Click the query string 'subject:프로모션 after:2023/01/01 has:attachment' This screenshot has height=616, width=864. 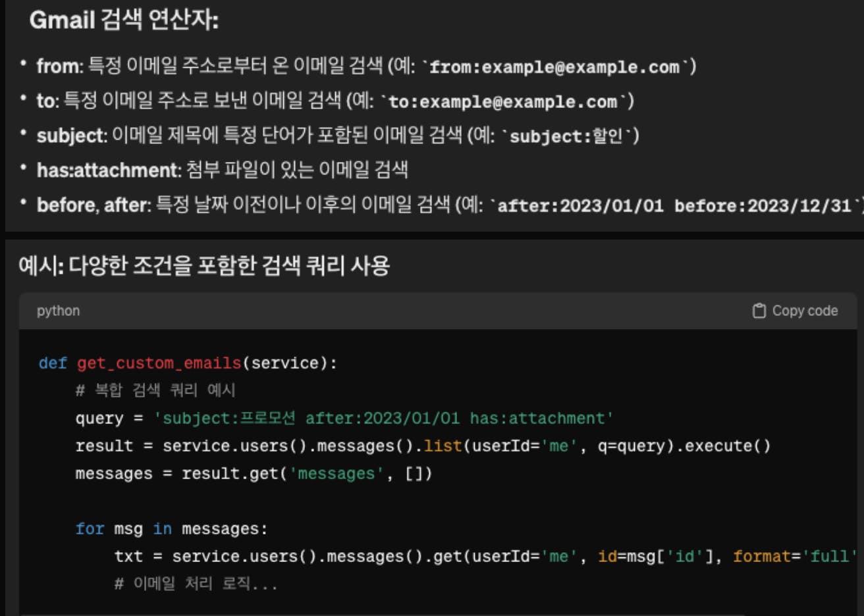[x=383, y=419]
